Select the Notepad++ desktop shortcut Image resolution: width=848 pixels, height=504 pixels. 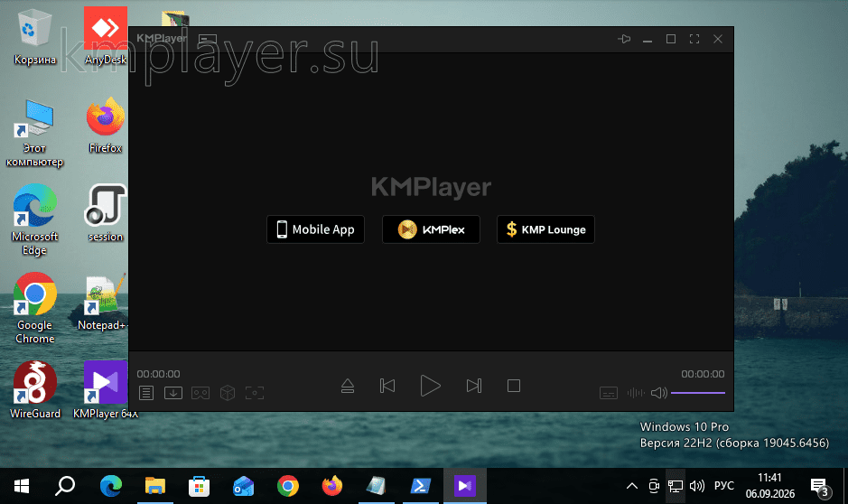(x=103, y=303)
